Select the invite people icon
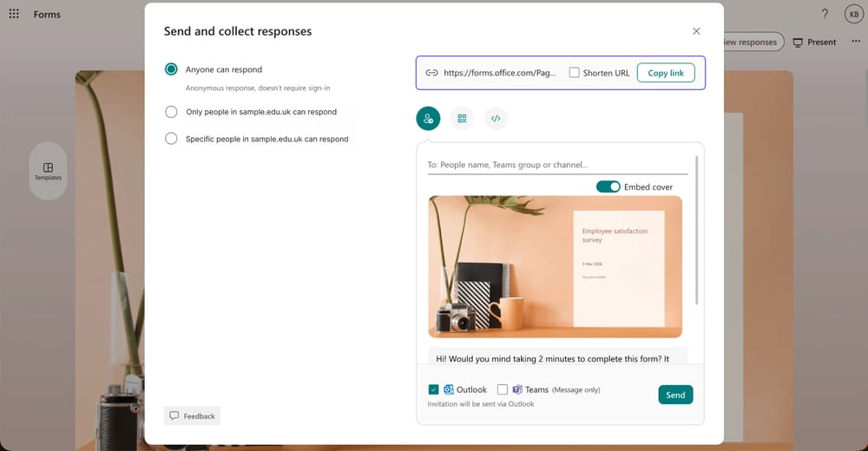 (x=428, y=119)
